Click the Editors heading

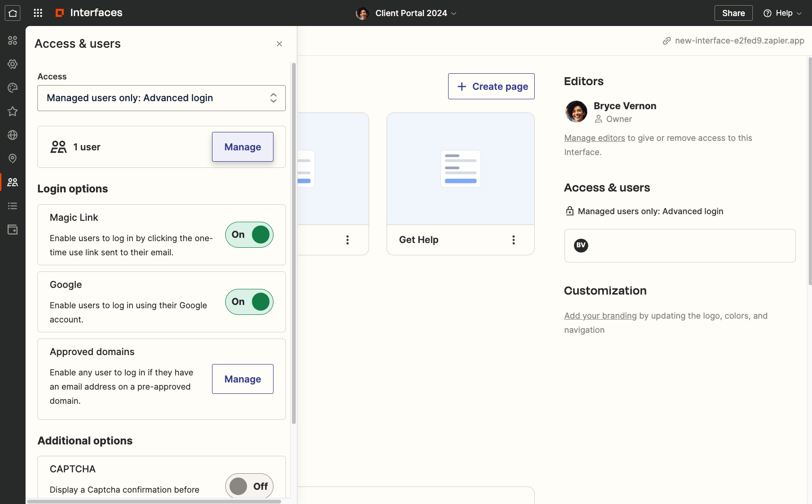pos(583,81)
